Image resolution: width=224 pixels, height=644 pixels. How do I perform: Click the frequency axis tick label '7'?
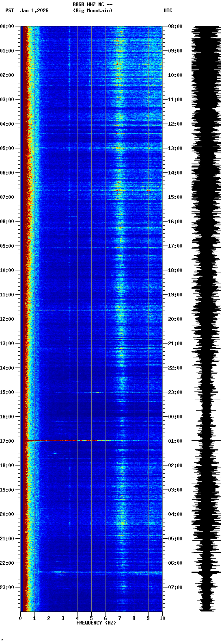tap(120, 618)
